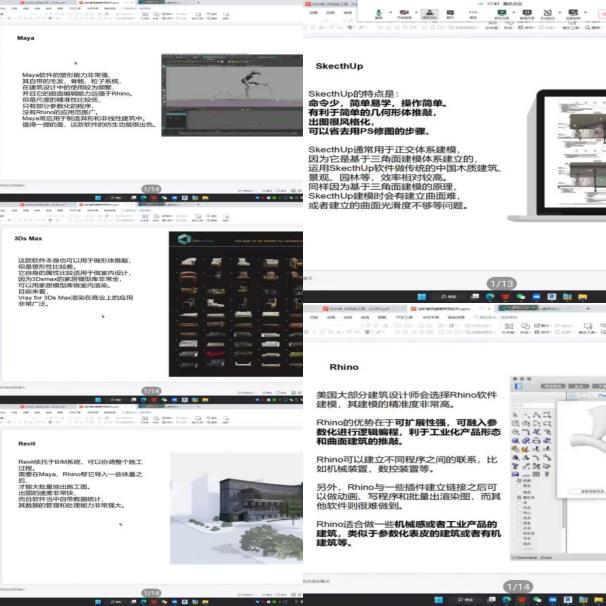Open the chat icon in meeting toolbar
Image resolution: width=606 pixels, height=606 pixels.
tap(450, 12)
